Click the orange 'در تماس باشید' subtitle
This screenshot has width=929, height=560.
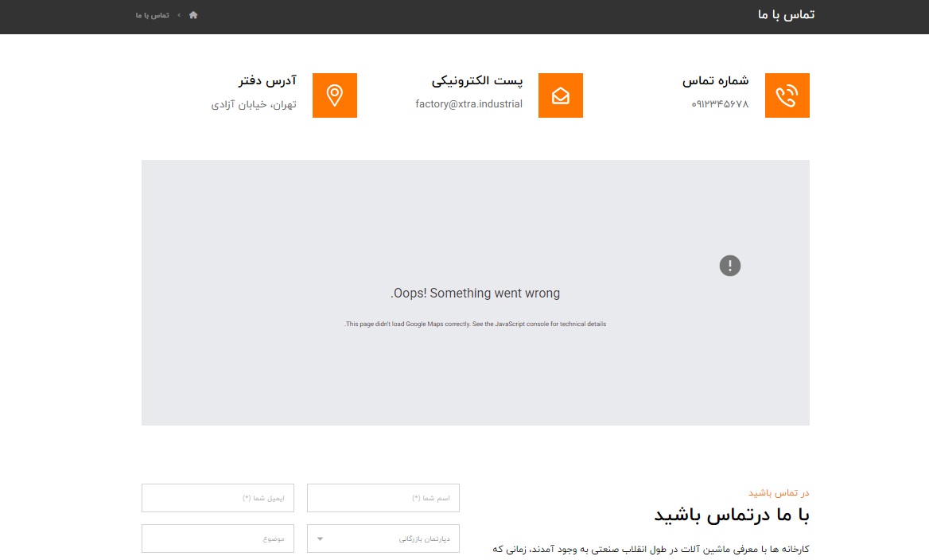click(x=779, y=493)
